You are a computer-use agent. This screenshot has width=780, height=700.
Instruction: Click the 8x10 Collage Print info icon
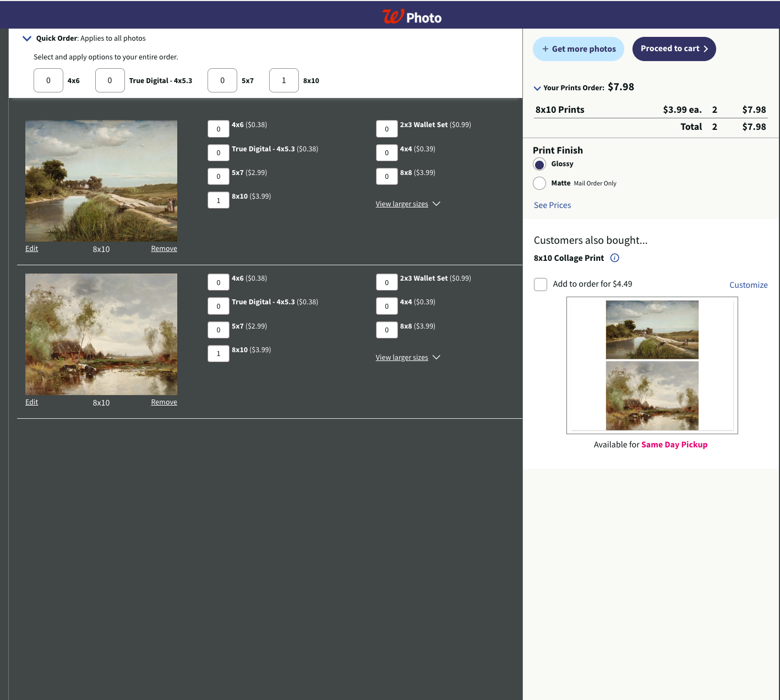(615, 258)
